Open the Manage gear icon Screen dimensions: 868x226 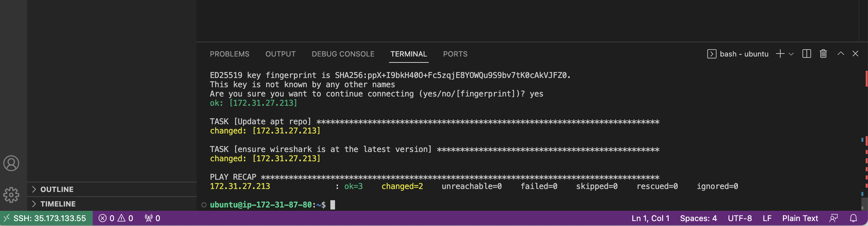point(12,194)
